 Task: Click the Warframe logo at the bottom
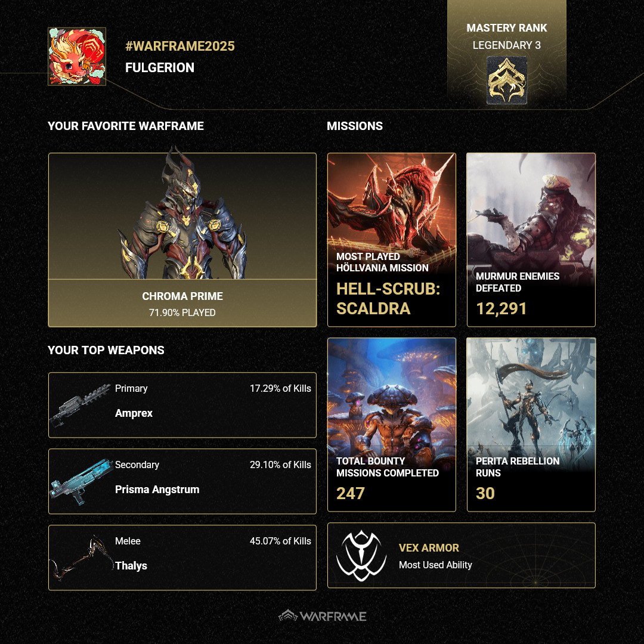point(323,616)
